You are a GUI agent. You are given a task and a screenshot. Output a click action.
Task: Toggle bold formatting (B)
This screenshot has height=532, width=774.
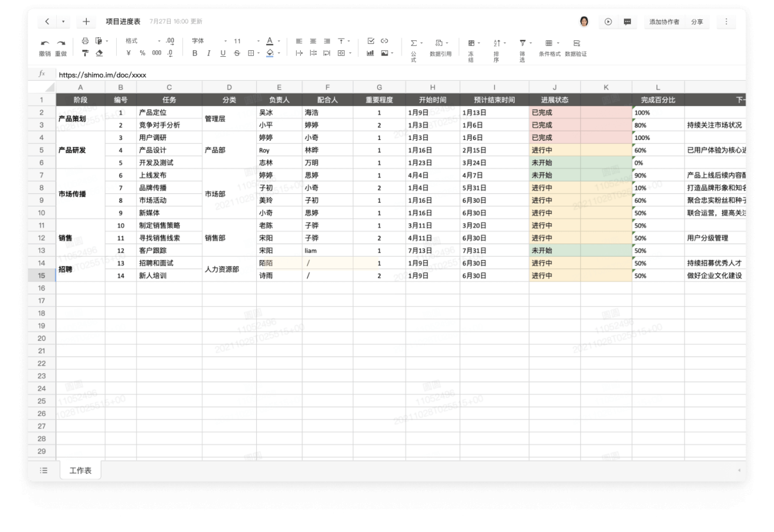pyautogui.click(x=195, y=53)
